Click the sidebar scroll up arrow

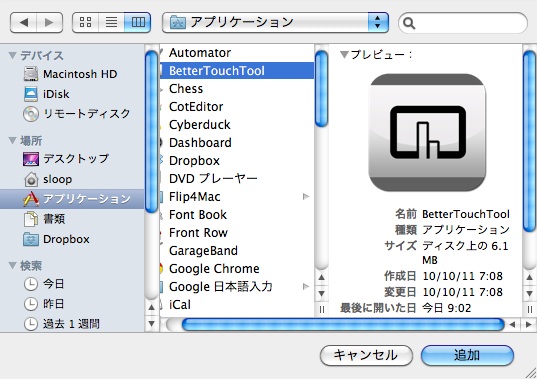(151, 307)
